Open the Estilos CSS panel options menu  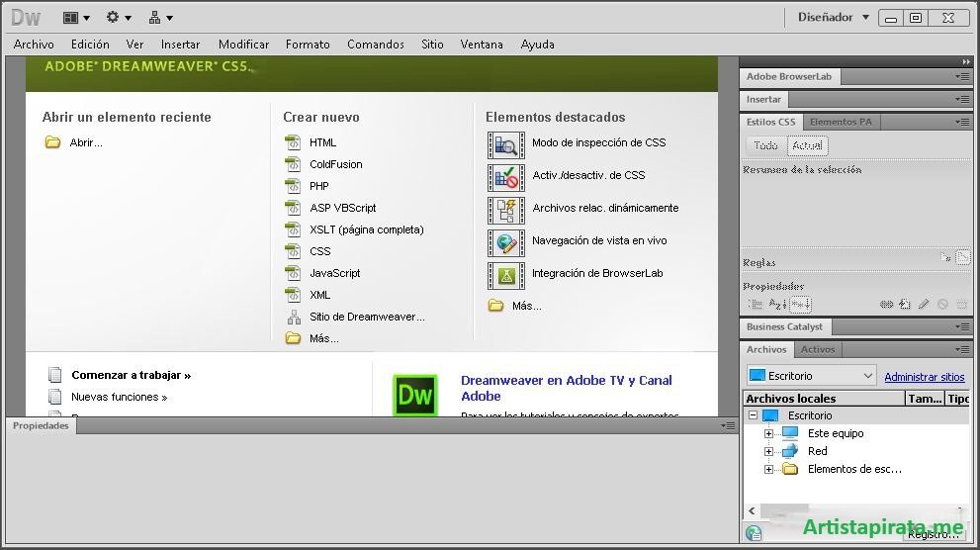tap(962, 122)
